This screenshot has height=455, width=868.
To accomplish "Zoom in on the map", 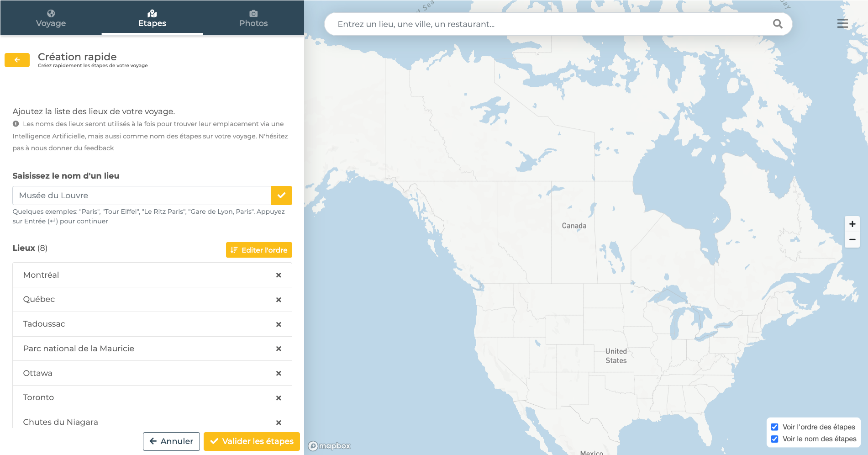I will point(852,224).
